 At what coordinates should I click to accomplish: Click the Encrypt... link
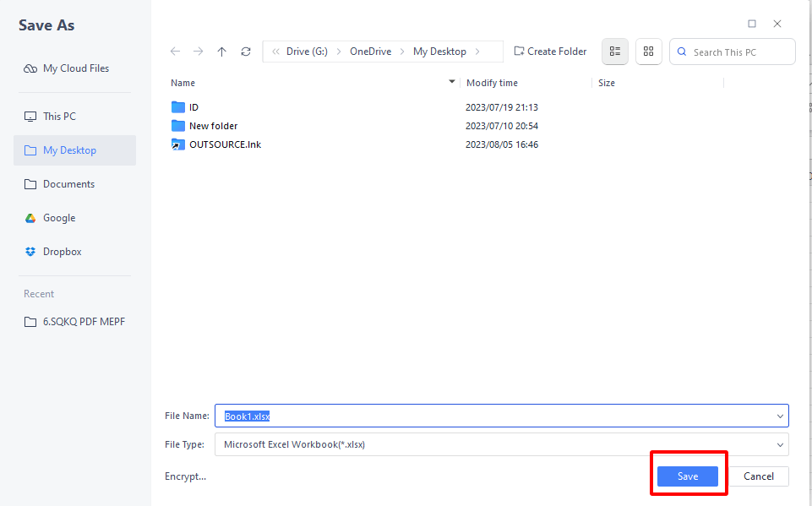click(x=185, y=476)
